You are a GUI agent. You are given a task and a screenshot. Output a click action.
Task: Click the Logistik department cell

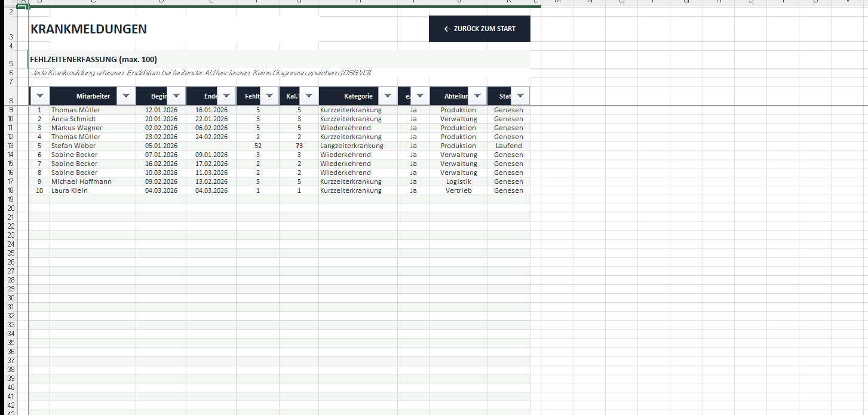[x=458, y=182]
